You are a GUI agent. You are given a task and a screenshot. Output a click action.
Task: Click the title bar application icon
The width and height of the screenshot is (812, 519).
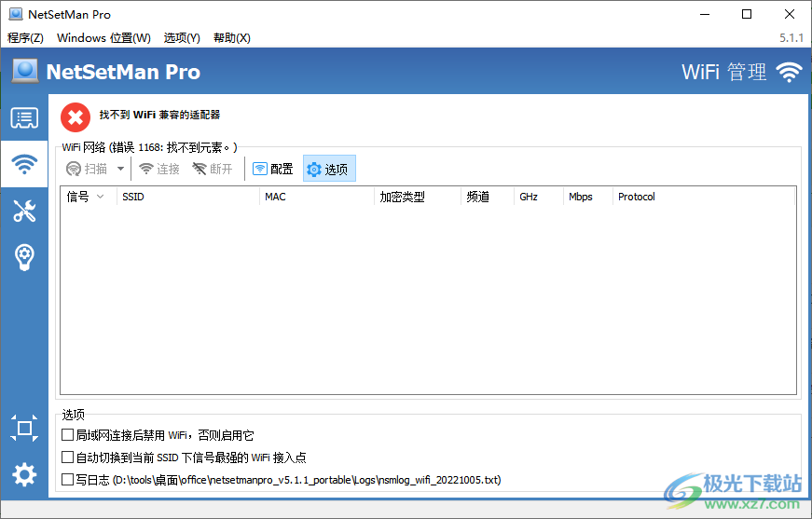[16, 14]
